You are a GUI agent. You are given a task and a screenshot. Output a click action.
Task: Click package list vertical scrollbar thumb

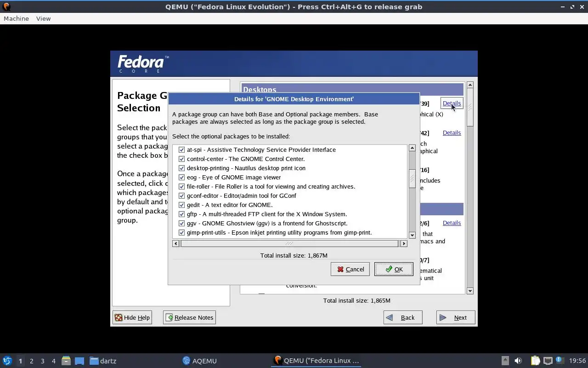click(412, 178)
